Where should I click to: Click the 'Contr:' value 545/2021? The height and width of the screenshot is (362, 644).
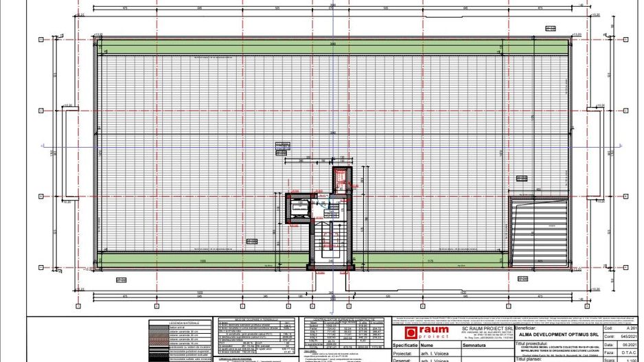point(629,337)
